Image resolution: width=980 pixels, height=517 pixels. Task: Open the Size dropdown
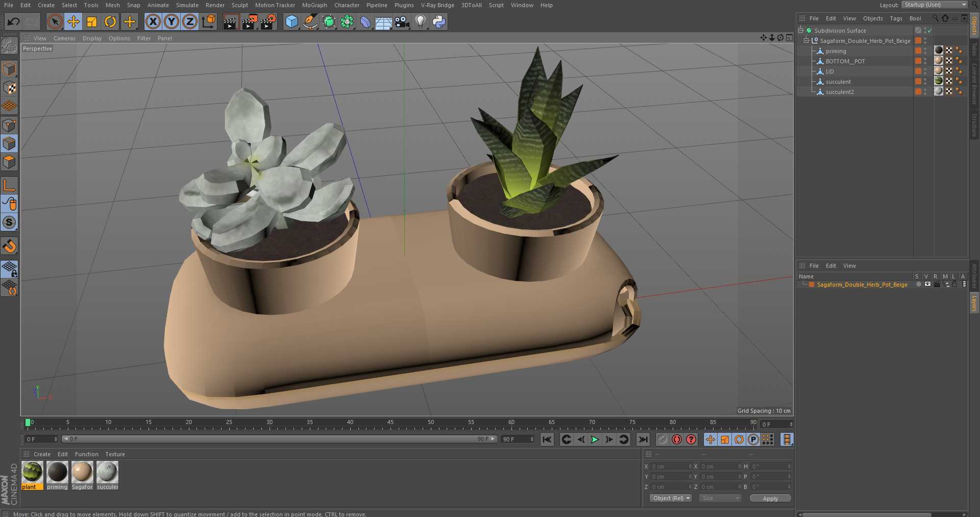(x=720, y=498)
